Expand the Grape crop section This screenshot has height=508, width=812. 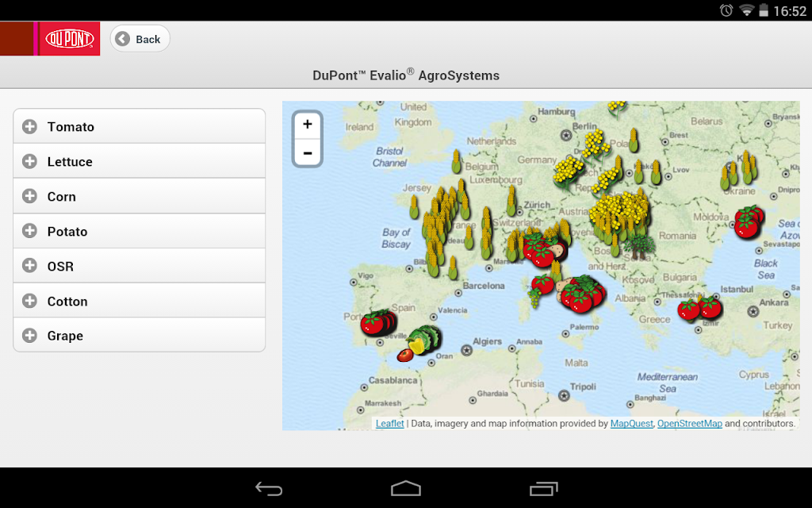click(x=139, y=336)
